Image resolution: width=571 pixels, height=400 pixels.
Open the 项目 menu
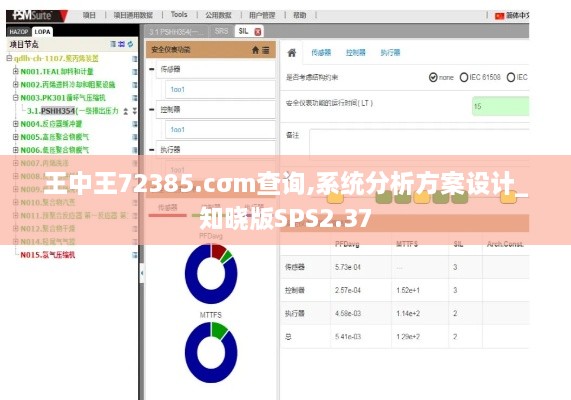[89, 15]
